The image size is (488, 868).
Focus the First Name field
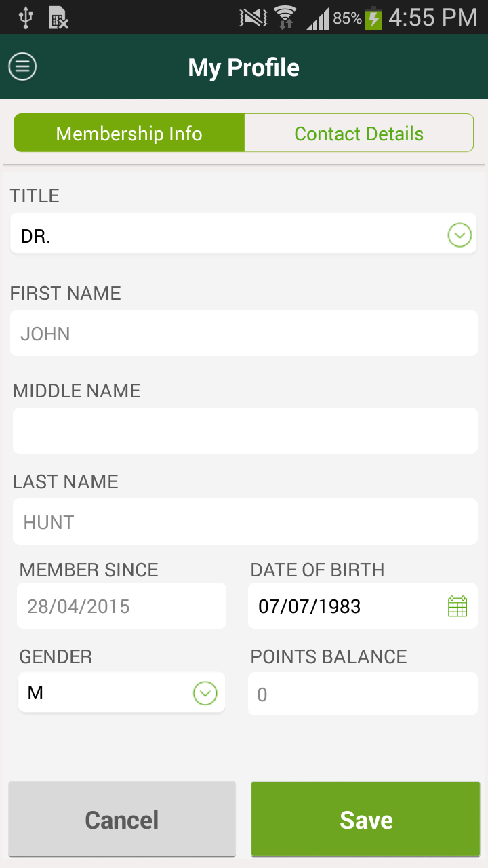[x=244, y=333]
